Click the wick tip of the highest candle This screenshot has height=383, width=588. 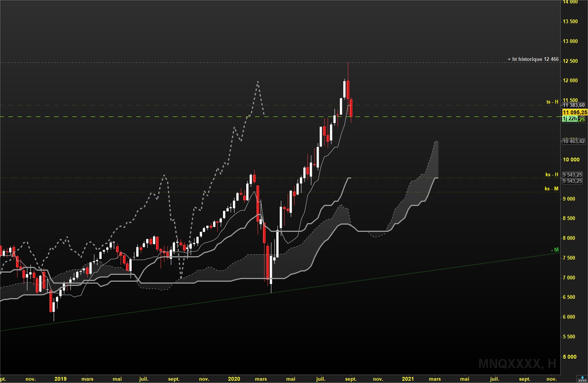point(348,63)
